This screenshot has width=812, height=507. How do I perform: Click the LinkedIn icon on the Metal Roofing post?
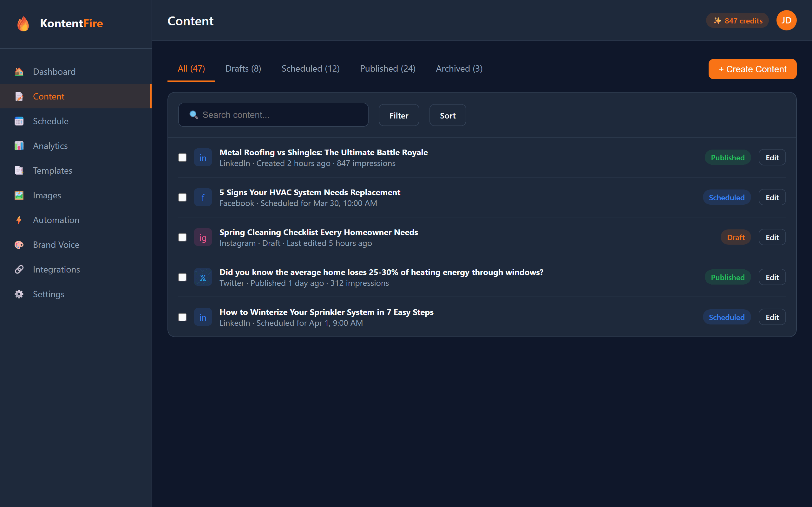point(203,157)
